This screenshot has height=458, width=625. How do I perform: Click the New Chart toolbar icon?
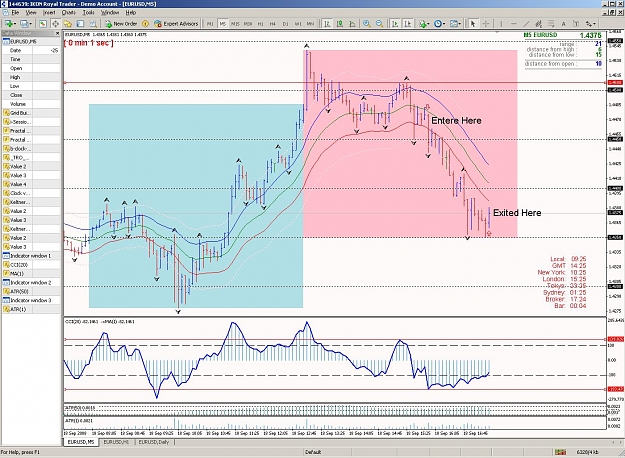tap(9, 24)
